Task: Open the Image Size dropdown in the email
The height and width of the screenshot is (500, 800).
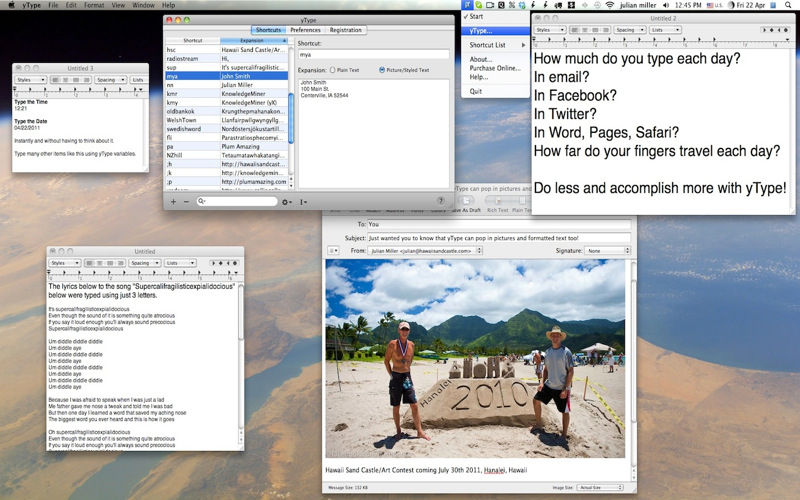Action: point(600,488)
